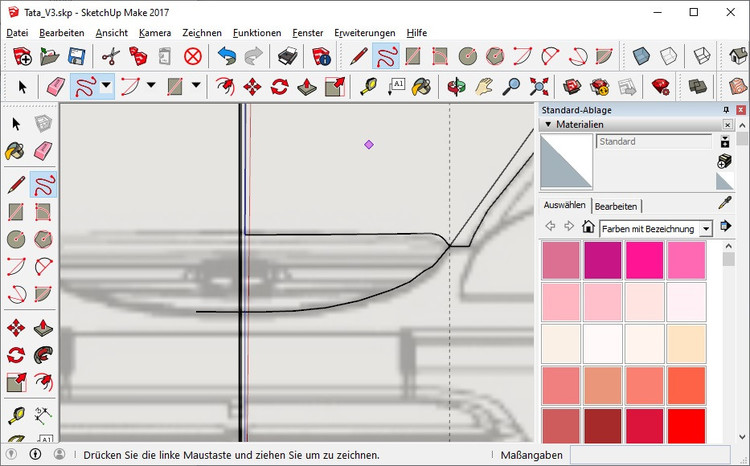Toggle the secondary selection pane icon
This screenshot has height=466, width=750.
pos(725,142)
